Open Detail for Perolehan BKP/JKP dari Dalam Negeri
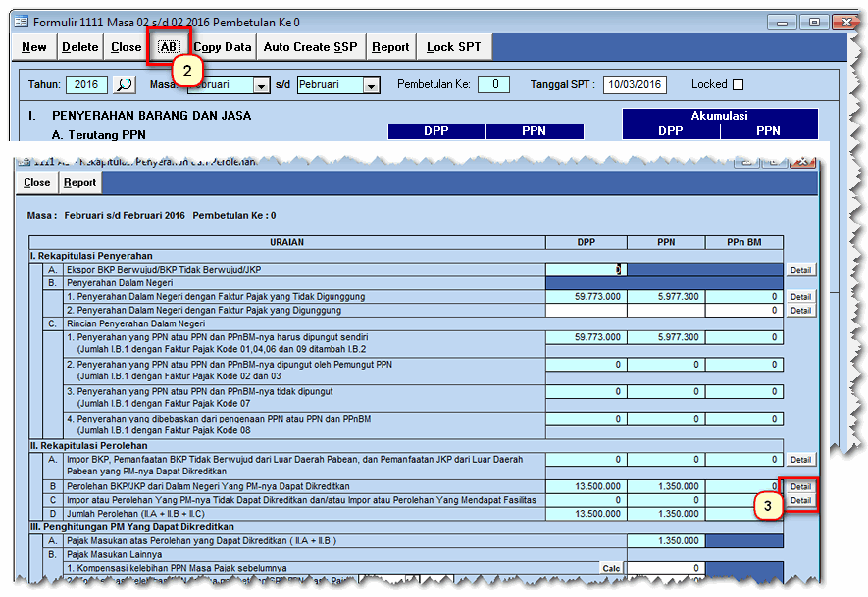Screen dimensions: 868x597 coord(800,486)
